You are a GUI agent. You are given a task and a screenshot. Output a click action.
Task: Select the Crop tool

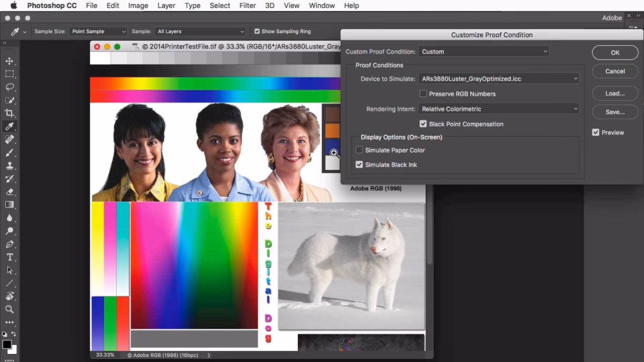[x=10, y=113]
